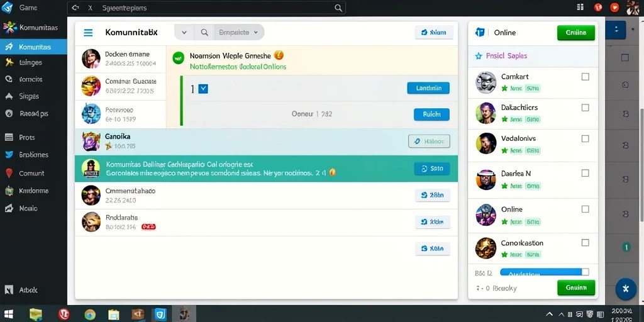Open the red circular taskbar app icon
644x322 pixels.
pyautogui.click(x=64, y=314)
